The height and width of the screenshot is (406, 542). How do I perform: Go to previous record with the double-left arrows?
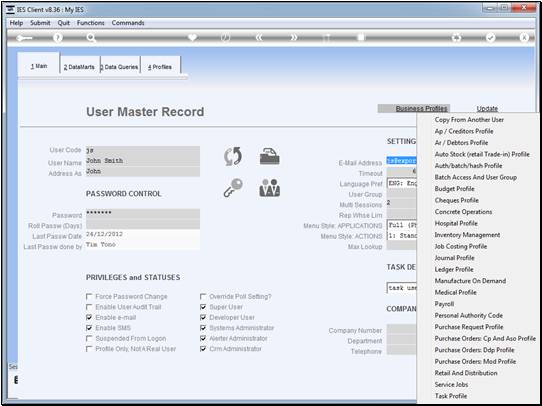pyautogui.click(x=259, y=38)
